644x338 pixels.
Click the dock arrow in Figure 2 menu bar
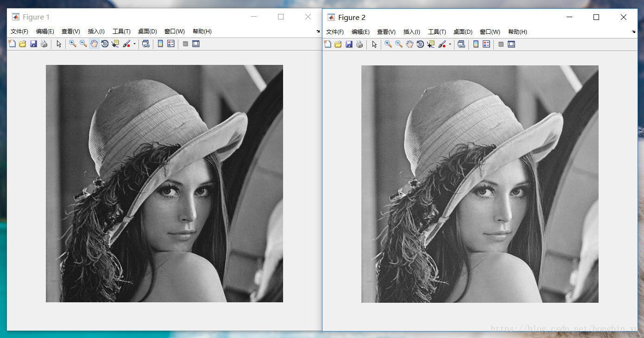(634, 32)
